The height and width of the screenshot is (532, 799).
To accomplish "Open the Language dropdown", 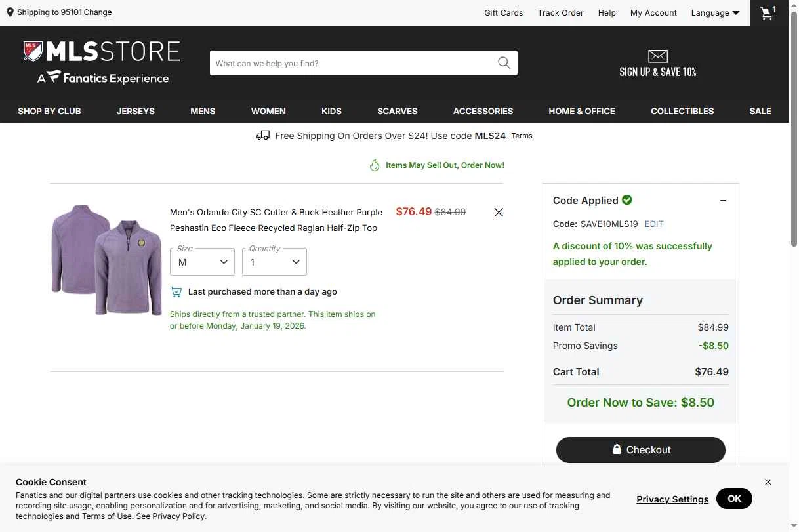I will pos(715,12).
